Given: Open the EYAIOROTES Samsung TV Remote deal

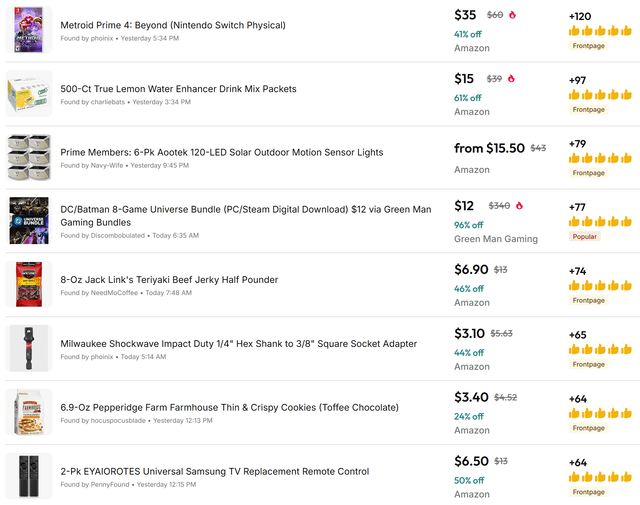Looking at the screenshot, I should pos(215,472).
